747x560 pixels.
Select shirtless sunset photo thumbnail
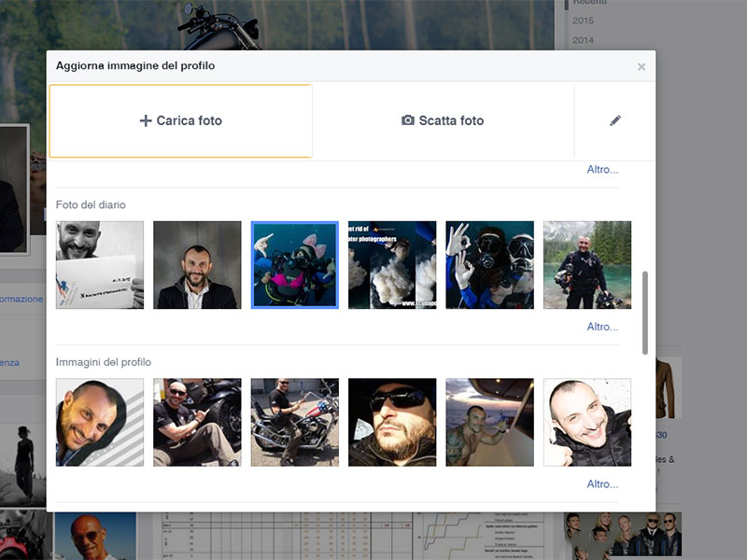489,422
